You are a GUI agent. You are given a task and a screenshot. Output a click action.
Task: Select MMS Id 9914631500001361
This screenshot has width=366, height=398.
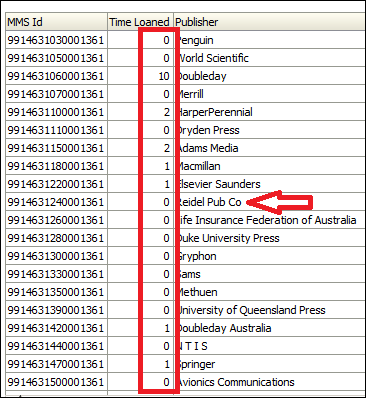[56, 382]
